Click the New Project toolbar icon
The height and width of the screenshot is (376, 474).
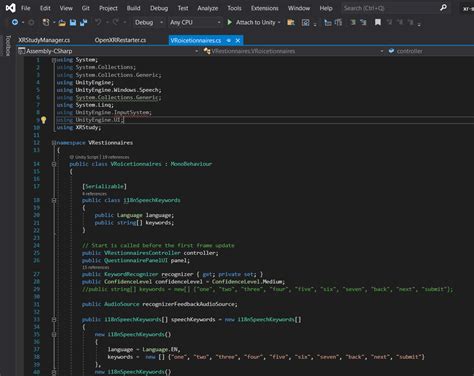click(46, 22)
